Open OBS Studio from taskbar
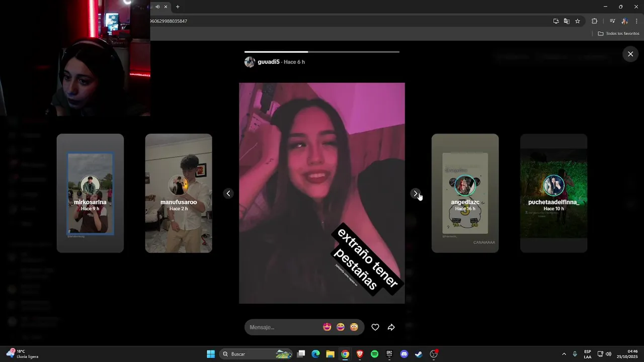 [434, 354]
